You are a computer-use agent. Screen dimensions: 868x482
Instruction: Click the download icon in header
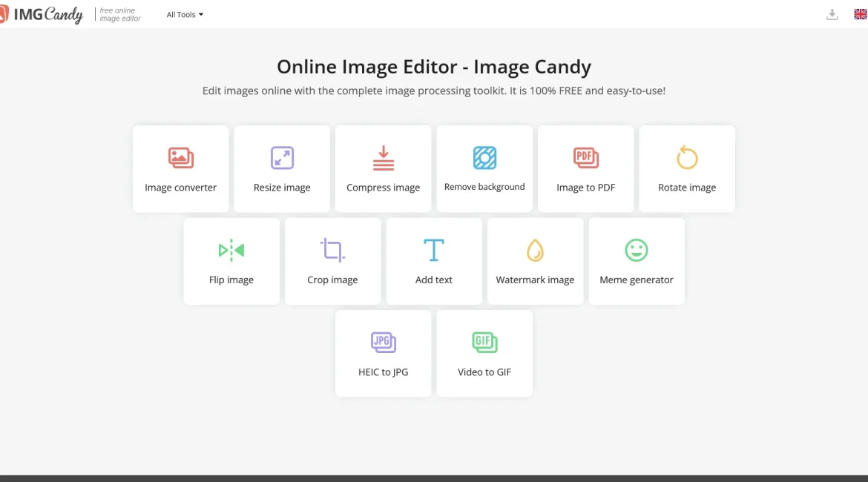click(x=832, y=14)
